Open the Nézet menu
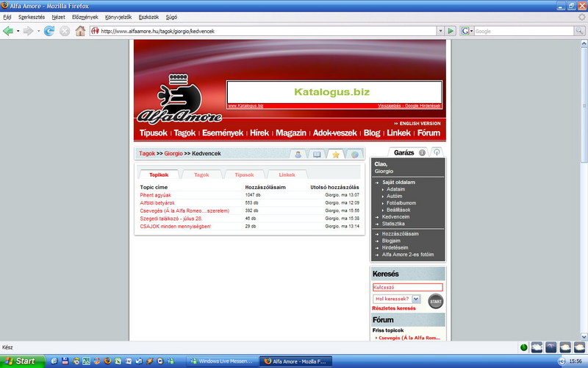 tap(59, 17)
